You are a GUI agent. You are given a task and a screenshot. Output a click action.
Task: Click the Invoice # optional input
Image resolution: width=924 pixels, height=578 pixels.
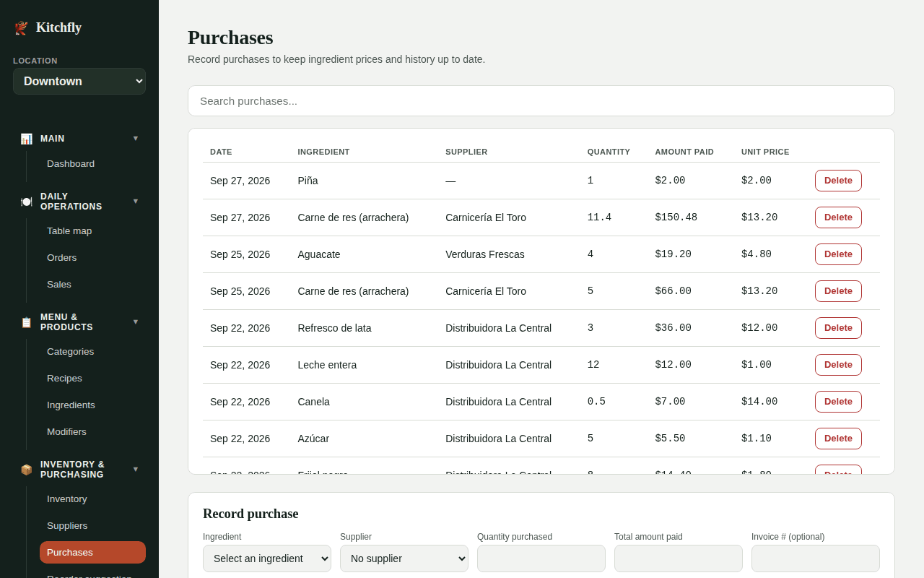[816, 558]
